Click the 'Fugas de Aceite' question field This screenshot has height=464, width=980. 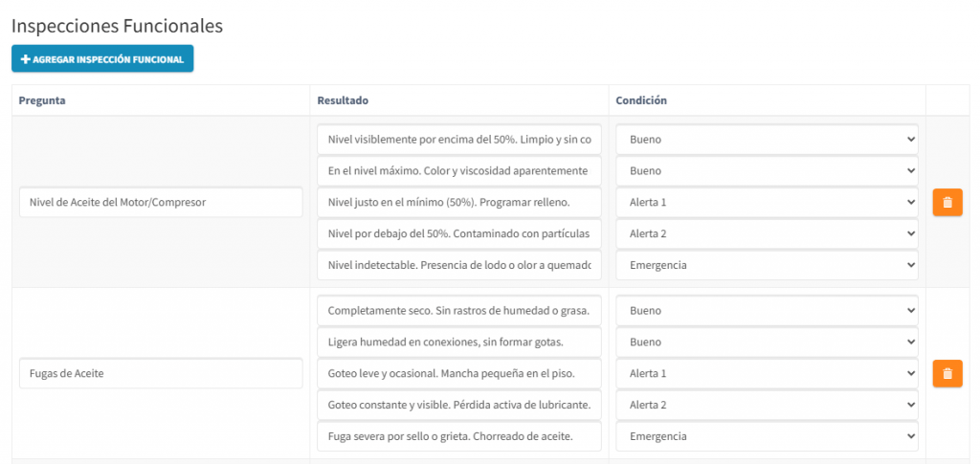[x=161, y=373]
